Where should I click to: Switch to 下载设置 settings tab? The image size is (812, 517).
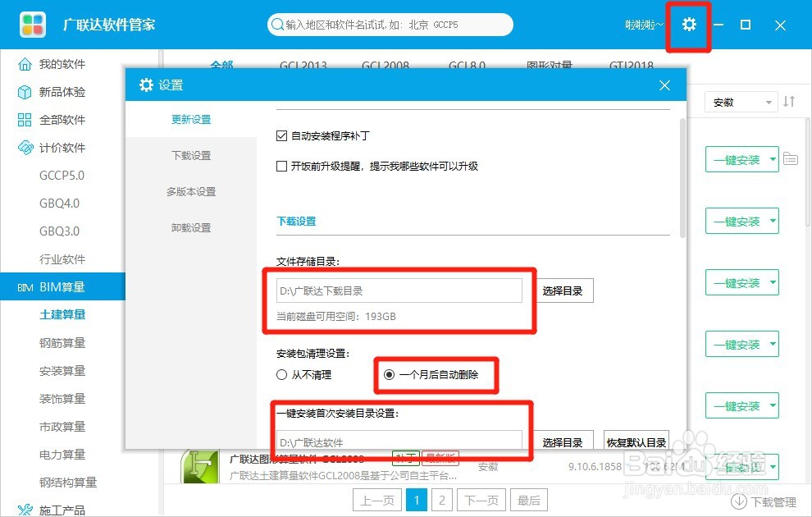pyautogui.click(x=191, y=155)
